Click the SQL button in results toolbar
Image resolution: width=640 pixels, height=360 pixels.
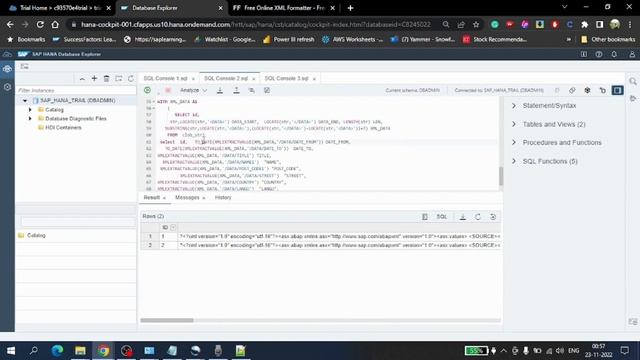[442, 217]
